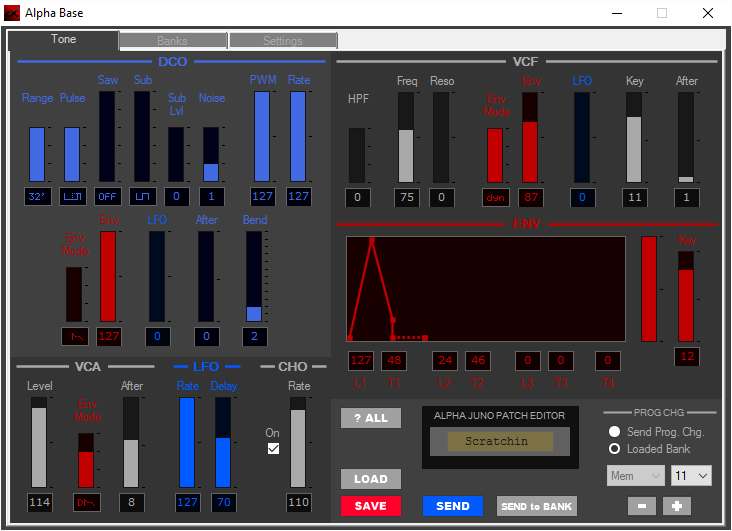Click the DCO Sub waveform icon box
732x531 pixels.
pyautogui.click(x=142, y=197)
